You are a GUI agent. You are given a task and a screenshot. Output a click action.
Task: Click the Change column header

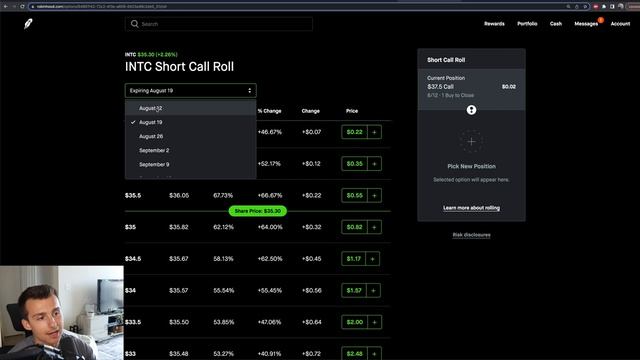click(x=311, y=111)
